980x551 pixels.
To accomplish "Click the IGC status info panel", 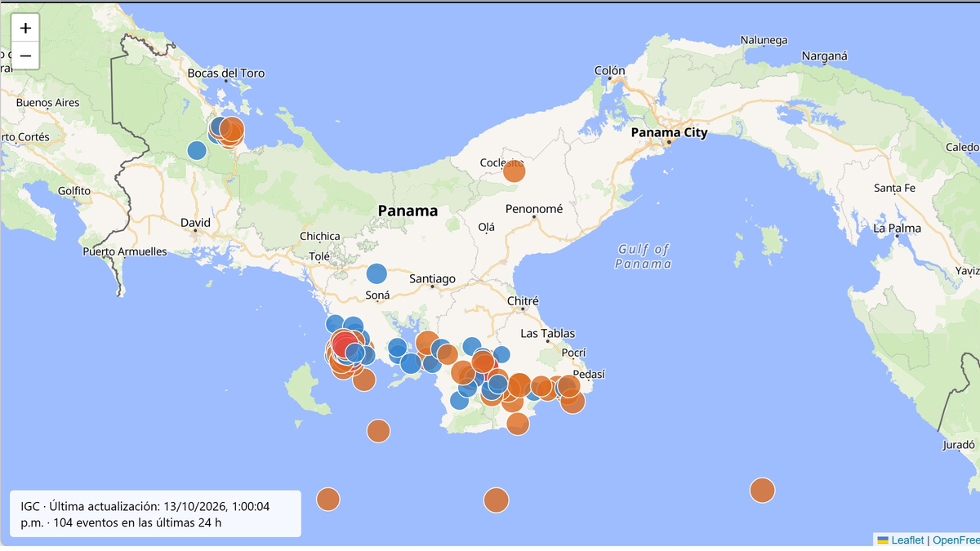I will 155,513.
